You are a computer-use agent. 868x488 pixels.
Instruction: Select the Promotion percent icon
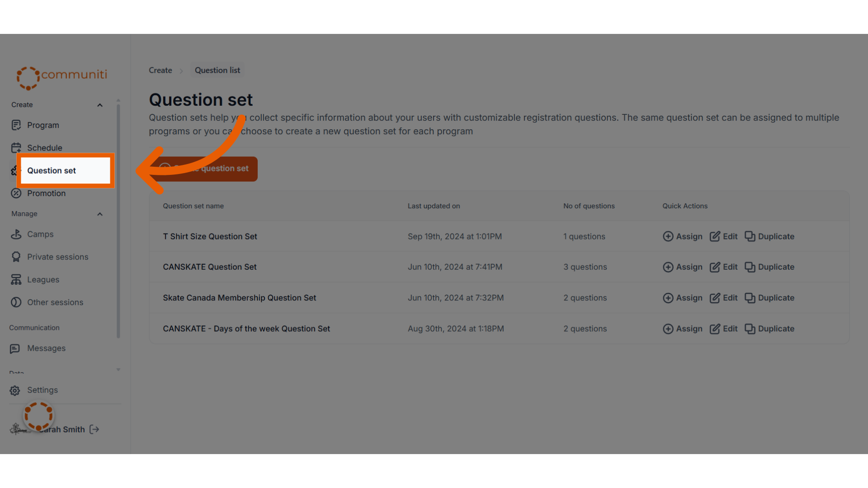pyautogui.click(x=16, y=193)
